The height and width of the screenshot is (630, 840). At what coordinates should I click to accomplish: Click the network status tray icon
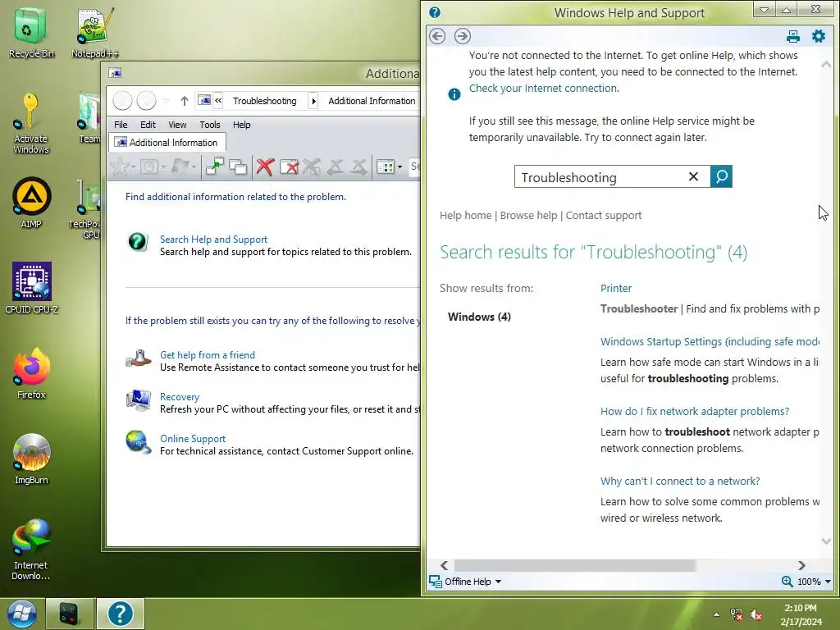click(737, 614)
